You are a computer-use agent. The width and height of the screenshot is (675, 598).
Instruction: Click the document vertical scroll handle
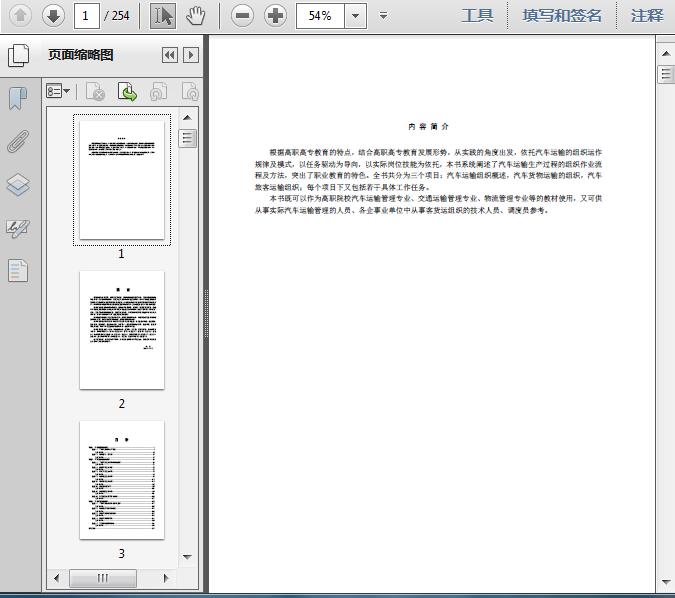point(666,74)
